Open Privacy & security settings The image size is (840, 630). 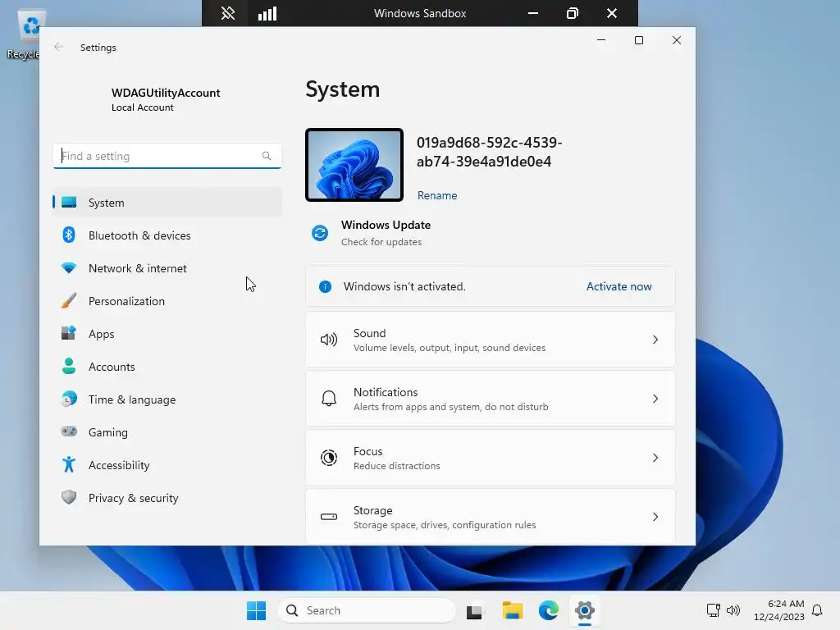[x=167, y=498]
